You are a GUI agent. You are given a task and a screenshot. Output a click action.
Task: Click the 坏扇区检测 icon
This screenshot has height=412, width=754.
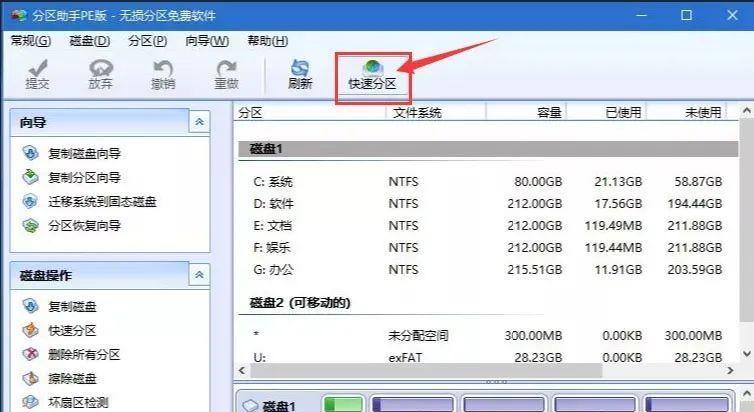[30, 401]
